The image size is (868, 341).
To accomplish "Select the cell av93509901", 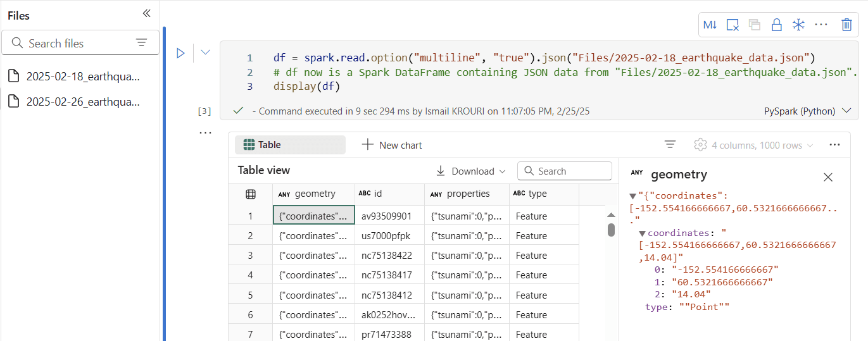I will pyautogui.click(x=389, y=216).
